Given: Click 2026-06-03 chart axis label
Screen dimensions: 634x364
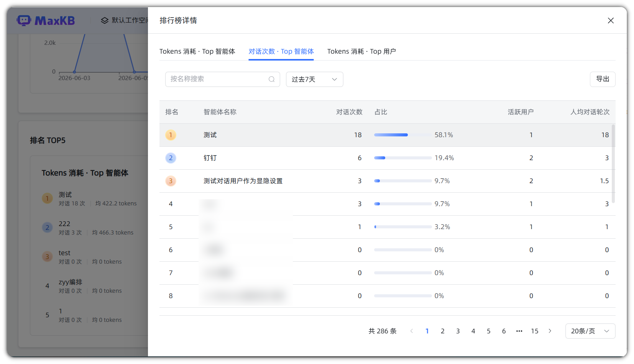Looking at the screenshot, I should pyautogui.click(x=74, y=78).
